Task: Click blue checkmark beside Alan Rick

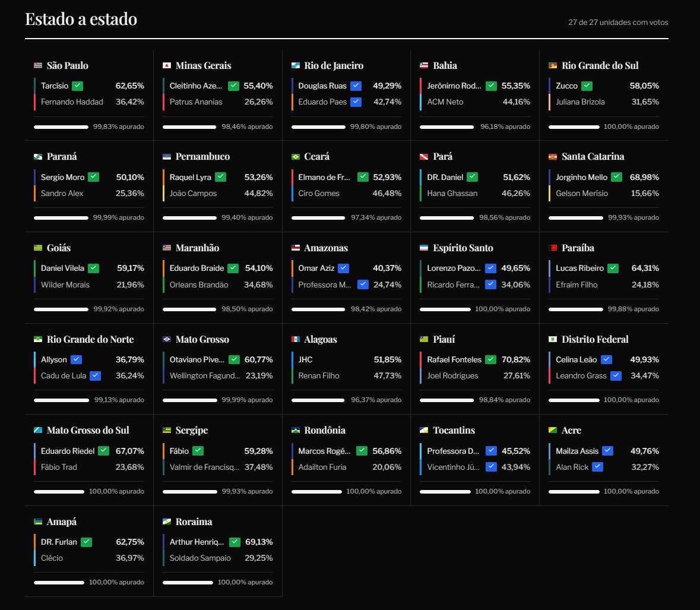Action: coord(598,467)
